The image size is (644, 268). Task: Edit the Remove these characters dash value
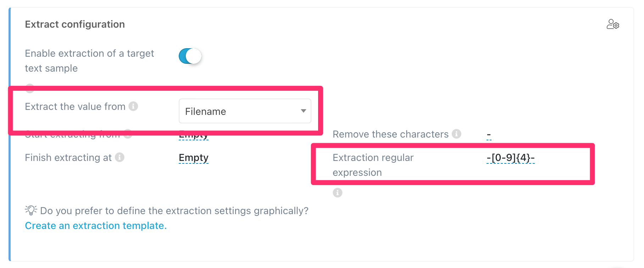click(x=489, y=135)
